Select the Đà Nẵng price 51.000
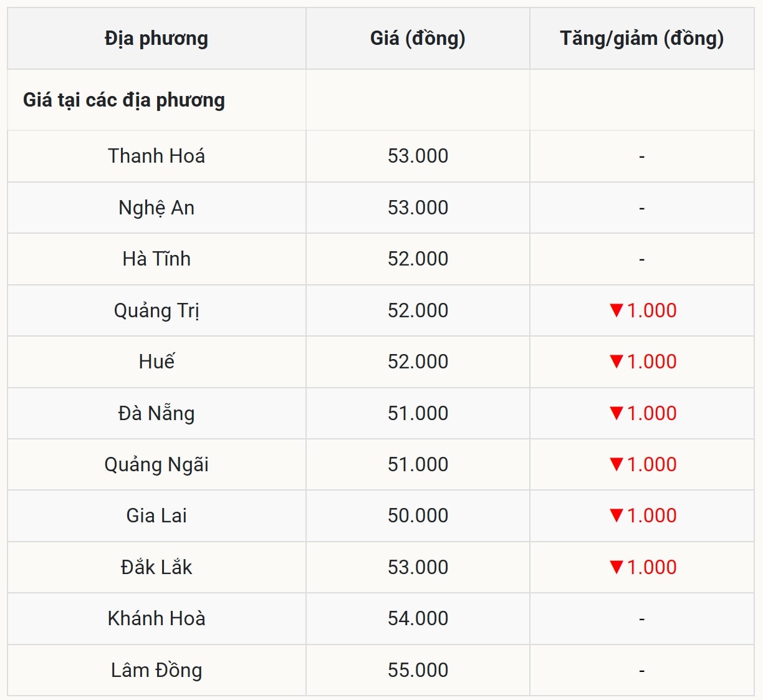The image size is (763, 700). (x=418, y=413)
